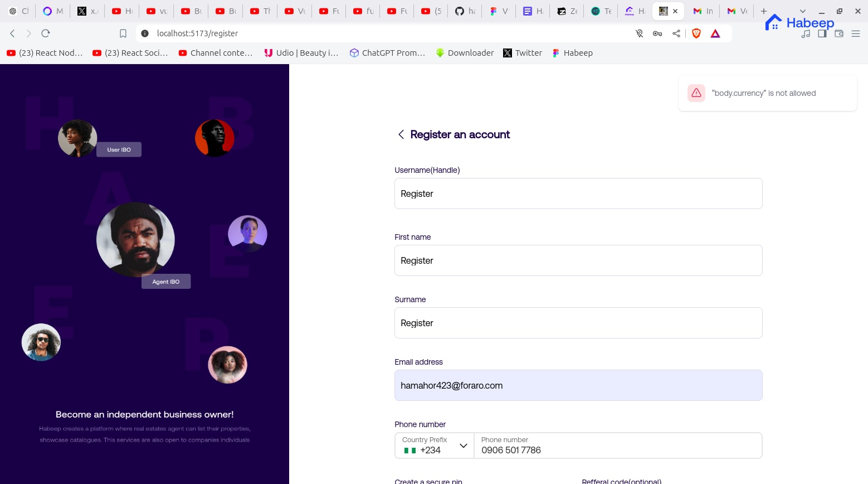
Task: Open the Downloader bookmark
Action: [x=465, y=53]
